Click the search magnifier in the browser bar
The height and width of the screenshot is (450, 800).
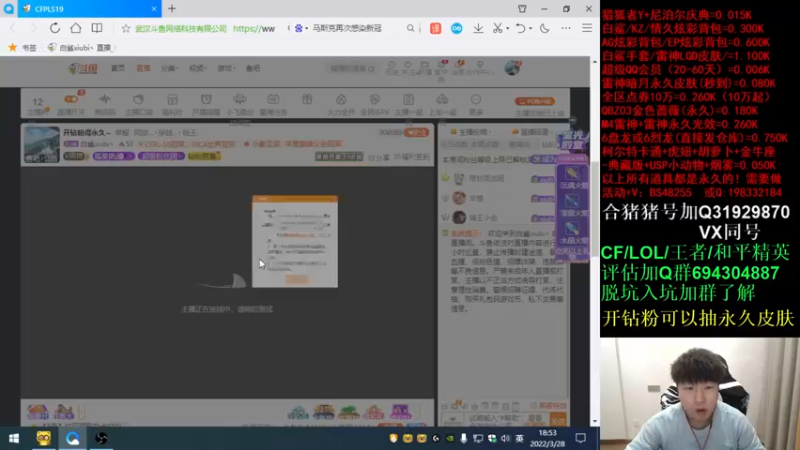(410, 29)
